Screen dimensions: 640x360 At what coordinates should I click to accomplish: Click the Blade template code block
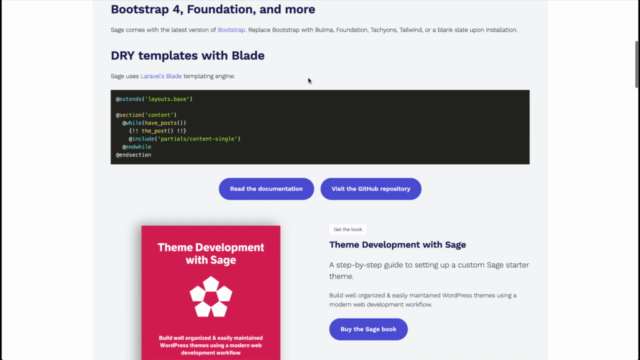click(320, 127)
